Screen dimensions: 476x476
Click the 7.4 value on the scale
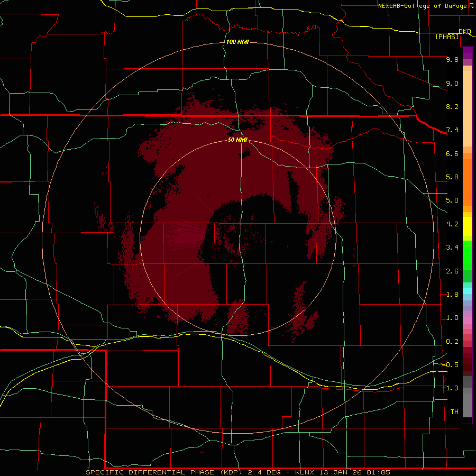tap(452, 130)
